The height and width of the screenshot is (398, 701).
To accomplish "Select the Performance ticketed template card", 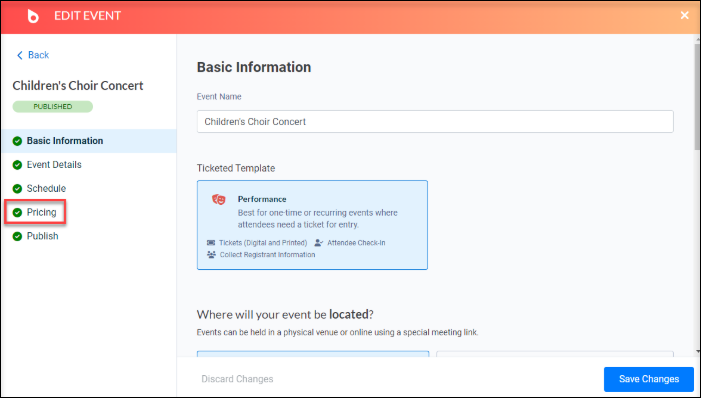I will tap(312, 225).
